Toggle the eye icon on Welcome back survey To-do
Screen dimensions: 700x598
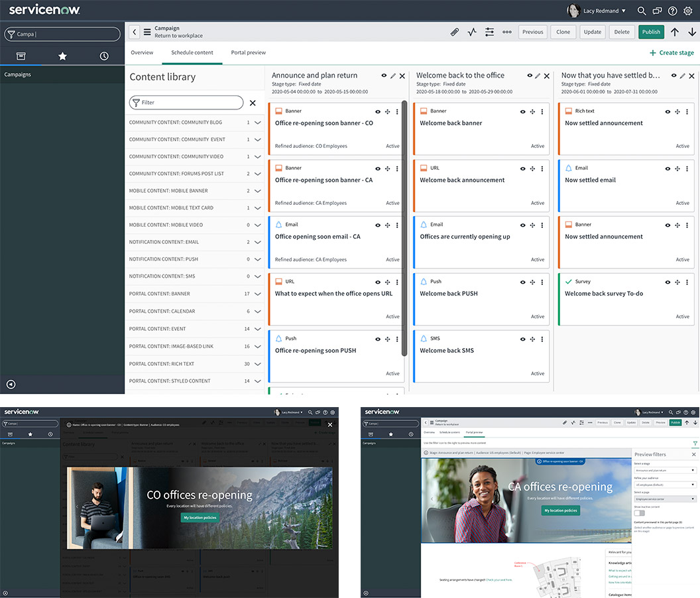668,281
